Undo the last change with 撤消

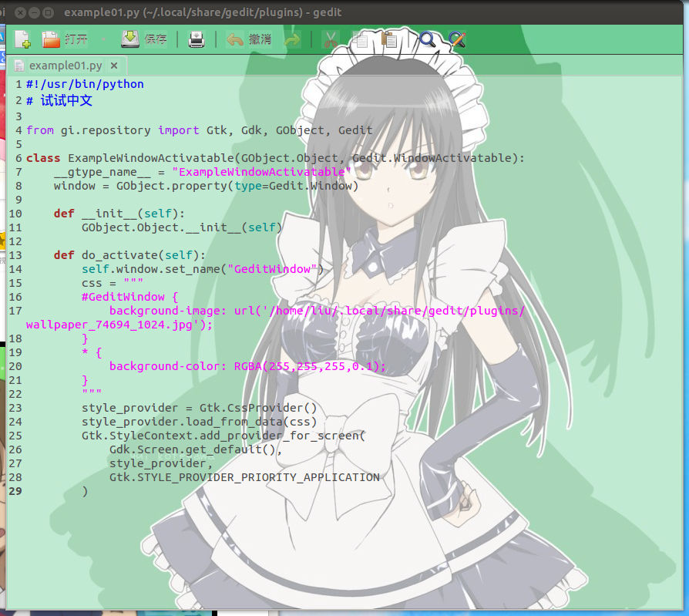tap(249, 39)
